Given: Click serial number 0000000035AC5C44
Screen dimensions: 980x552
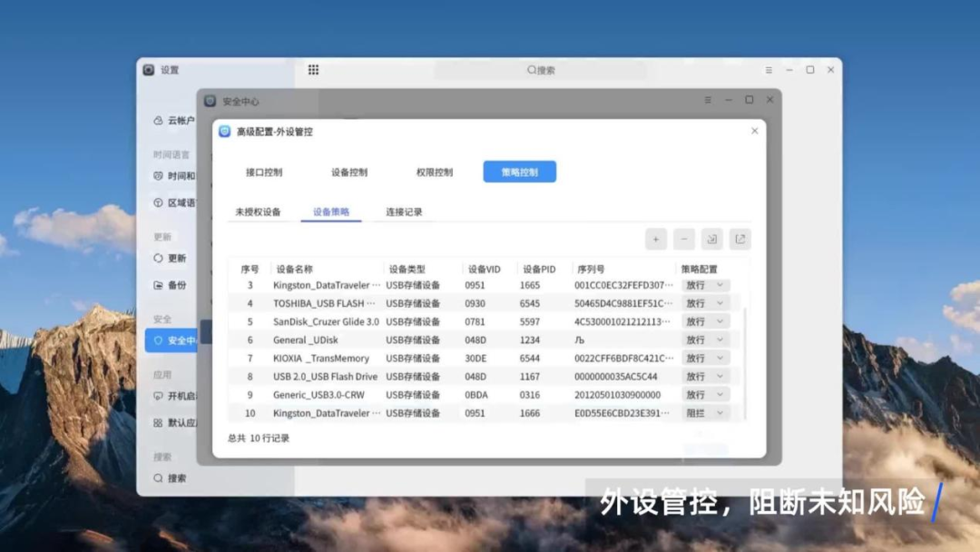Looking at the screenshot, I should (x=615, y=377).
